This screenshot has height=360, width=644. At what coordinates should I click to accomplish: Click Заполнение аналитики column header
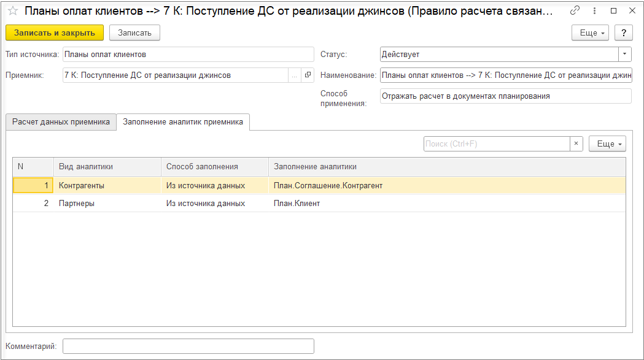point(448,167)
